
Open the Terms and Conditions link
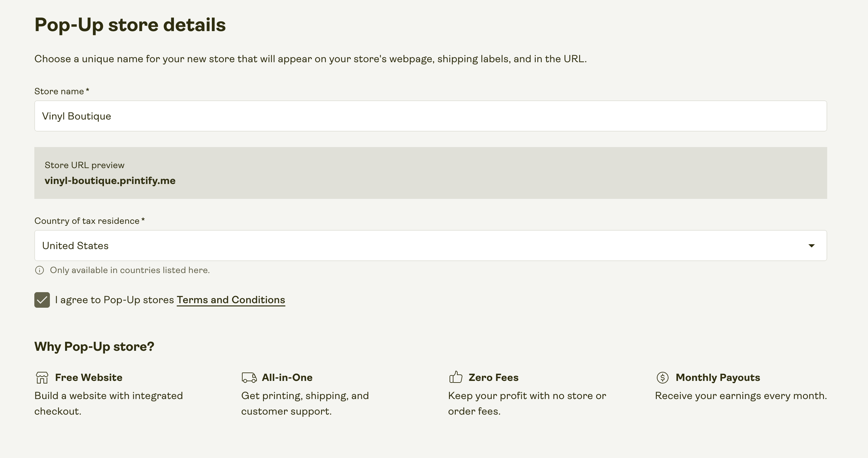click(x=231, y=300)
